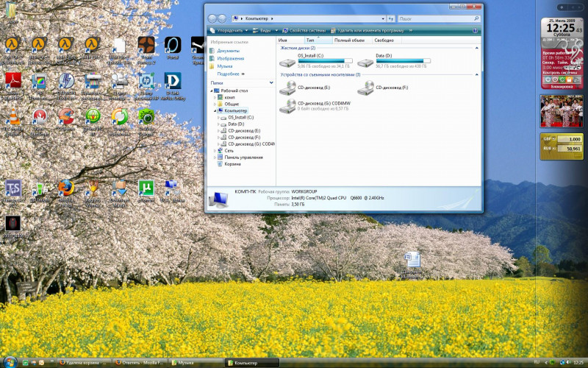Open the Team Fortress 2 desktop shortcut
The height and width of the screenshot is (368, 588).
pos(146,45)
